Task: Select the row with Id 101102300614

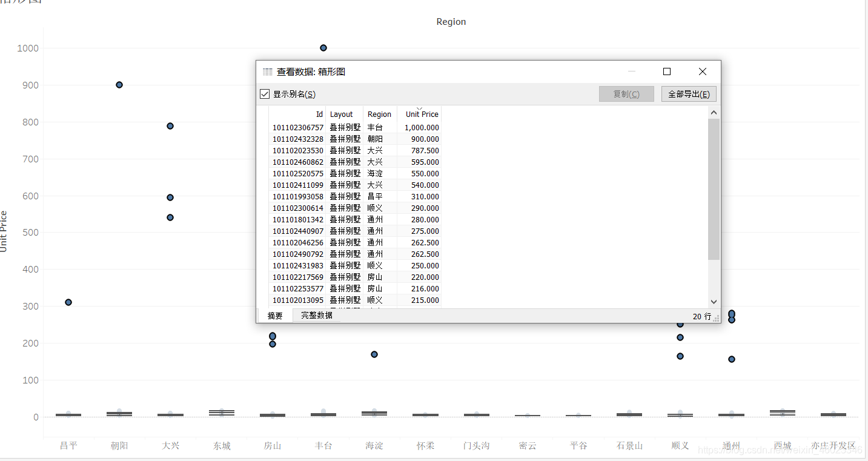Action: coord(355,208)
